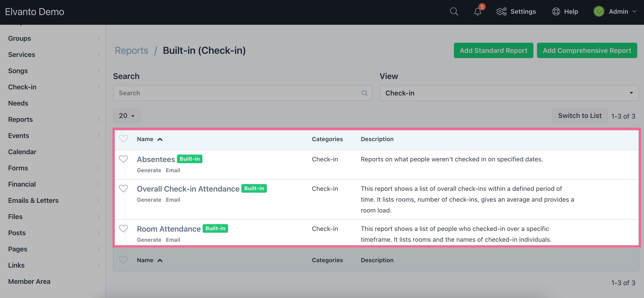The width and height of the screenshot is (644, 298).
Task: Toggle the heart for Overall Check-in Attendance
Action: pos(123,188)
